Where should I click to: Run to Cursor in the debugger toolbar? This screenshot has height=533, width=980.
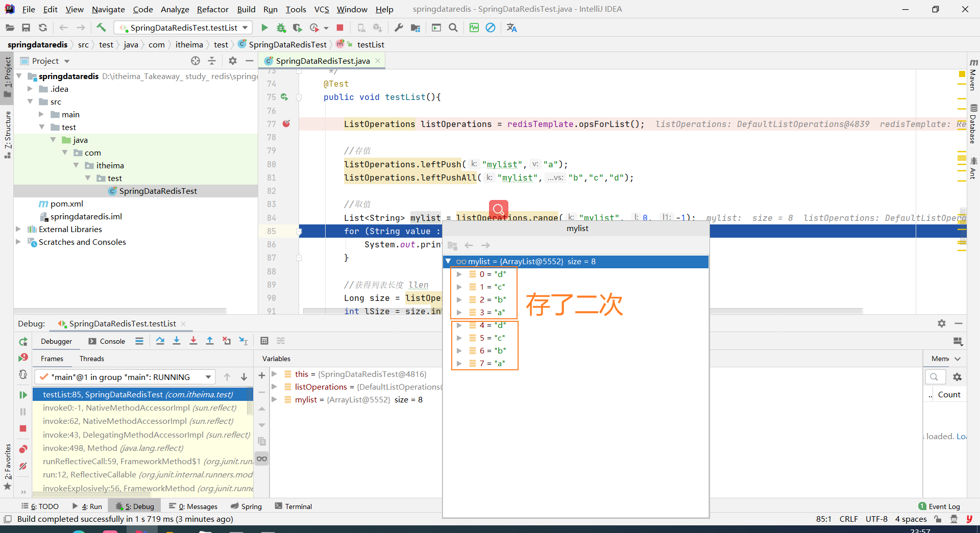tap(243, 341)
